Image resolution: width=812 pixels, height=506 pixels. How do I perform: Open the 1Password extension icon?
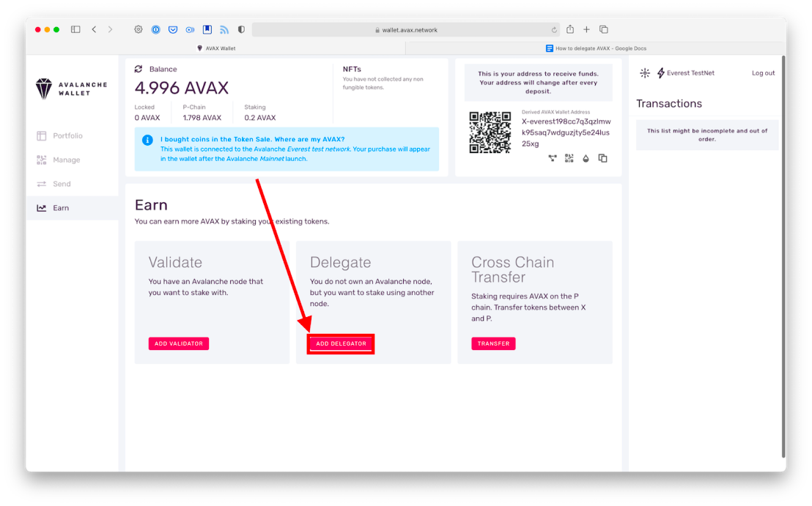click(156, 29)
